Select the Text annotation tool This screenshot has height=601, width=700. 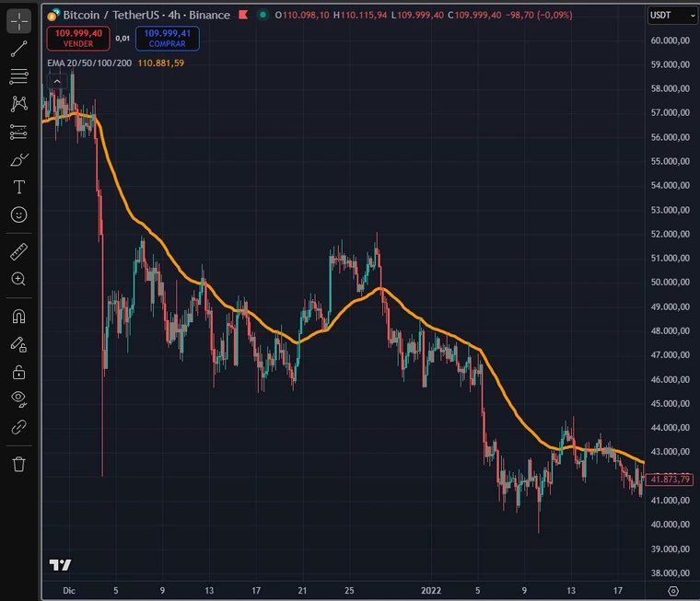coord(18,187)
